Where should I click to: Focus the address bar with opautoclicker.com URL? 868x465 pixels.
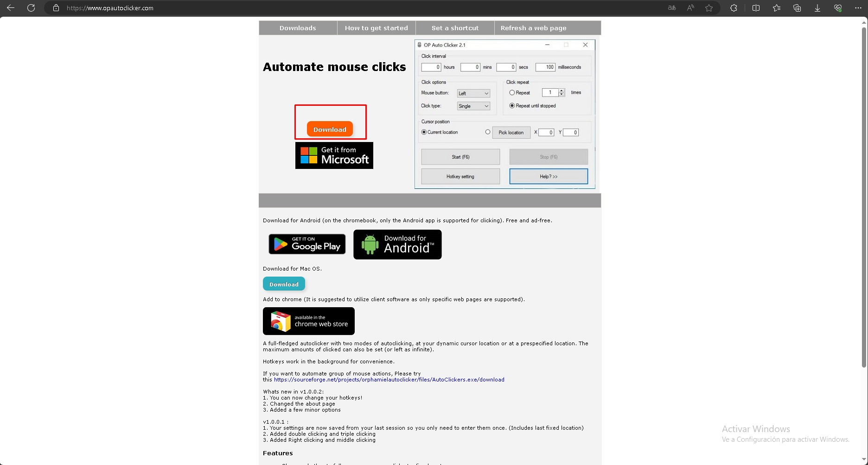click(357, 8)
